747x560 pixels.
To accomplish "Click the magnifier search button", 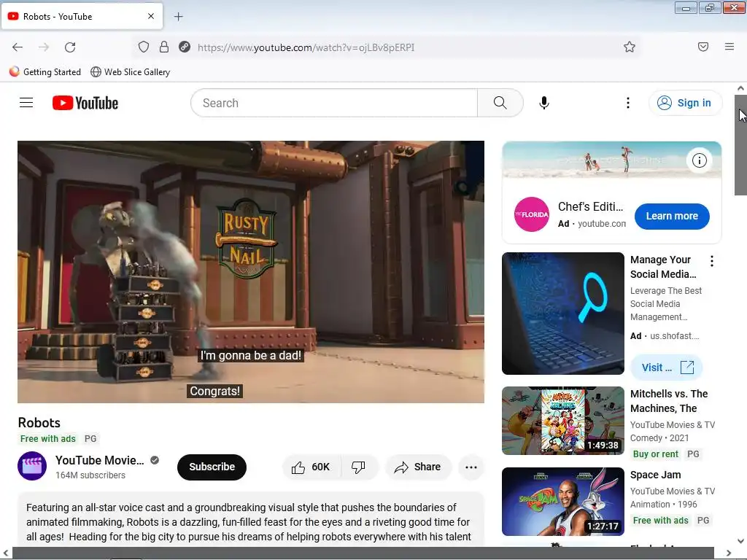I will click(500, 103).
